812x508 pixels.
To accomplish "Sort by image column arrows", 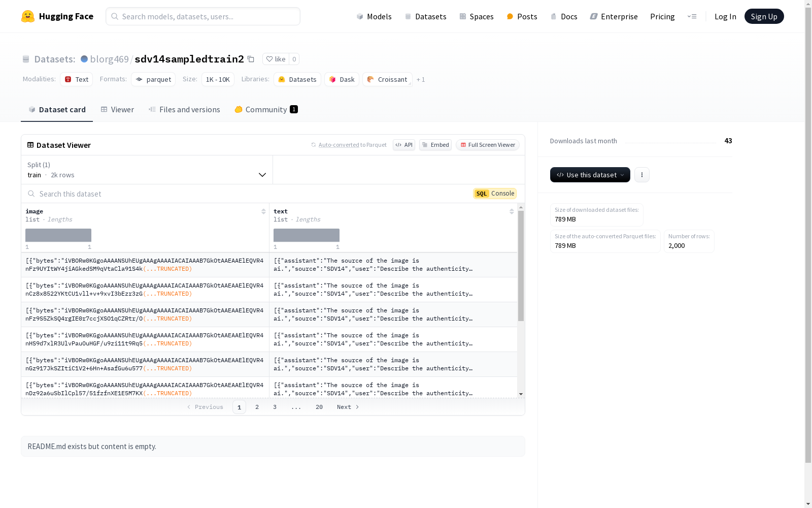I will coord(263,211).
